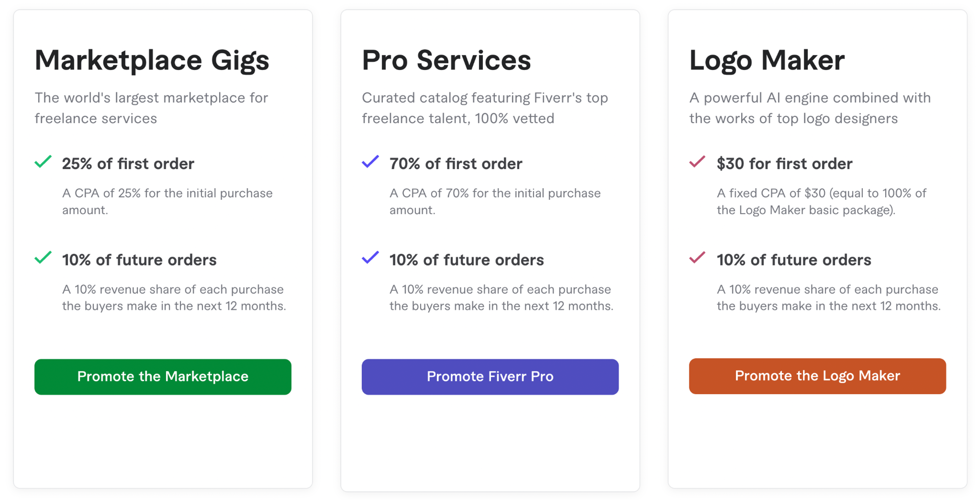980x500 pixels.
Task: Click 'The world's largest marketplace' description text
Action: click(x=152, y=108)
